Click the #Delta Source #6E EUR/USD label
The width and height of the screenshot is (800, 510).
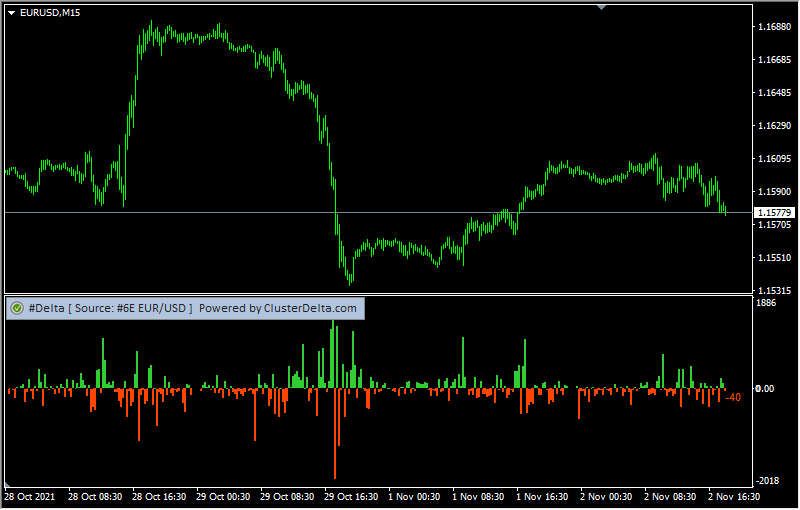(110, 308)
